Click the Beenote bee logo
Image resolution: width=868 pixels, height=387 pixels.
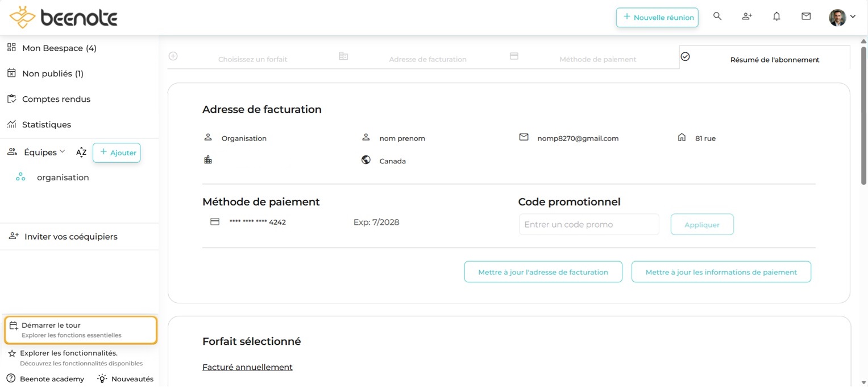23,17
